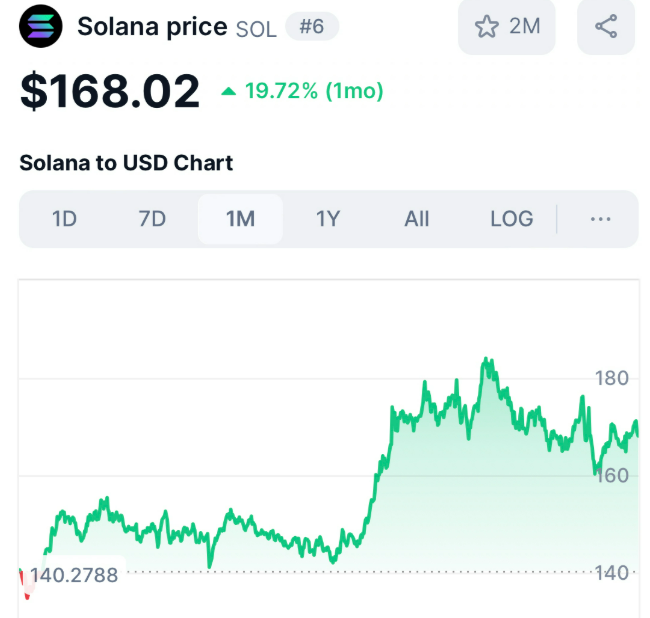This screenshot has width=650, height=618.
Task: Click the chart peak above 180
Action: (486, 359)
